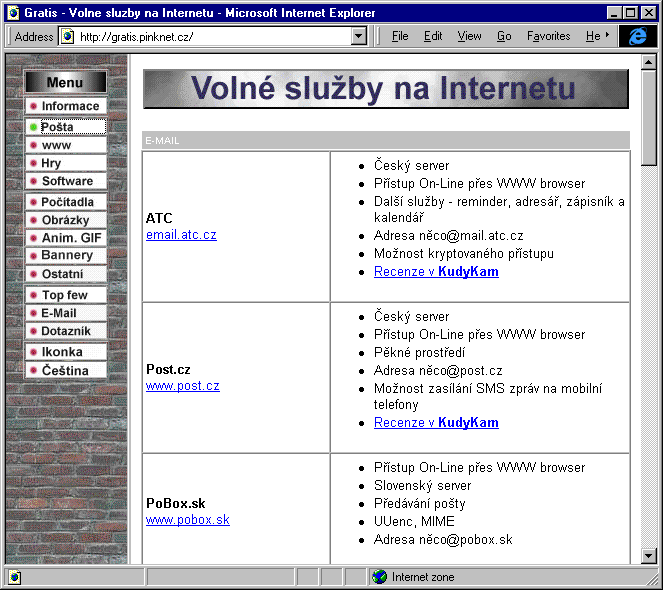Select Bannery in the sidebar menu
This screenshot has height=590, width=663.
tap(66, 255)
